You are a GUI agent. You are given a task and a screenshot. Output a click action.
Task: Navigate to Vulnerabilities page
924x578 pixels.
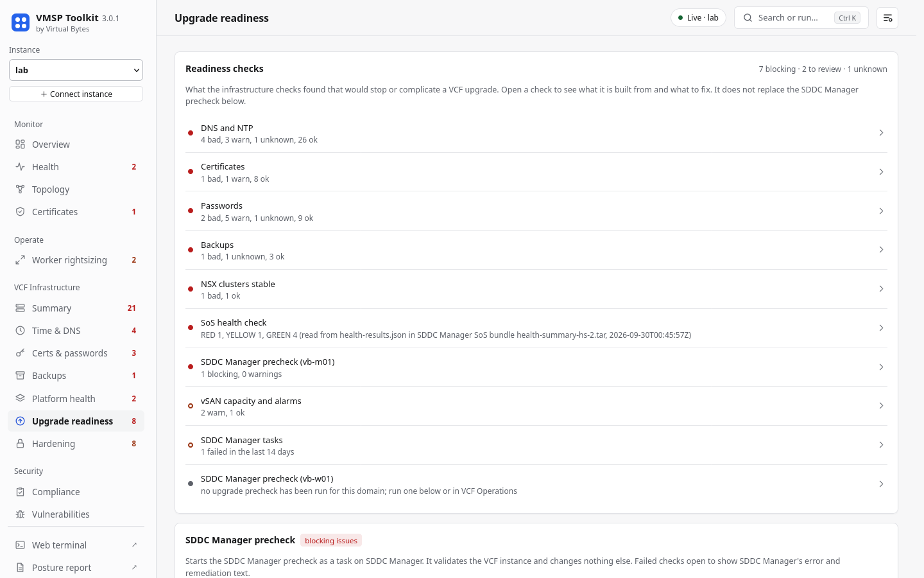[76, 514]
